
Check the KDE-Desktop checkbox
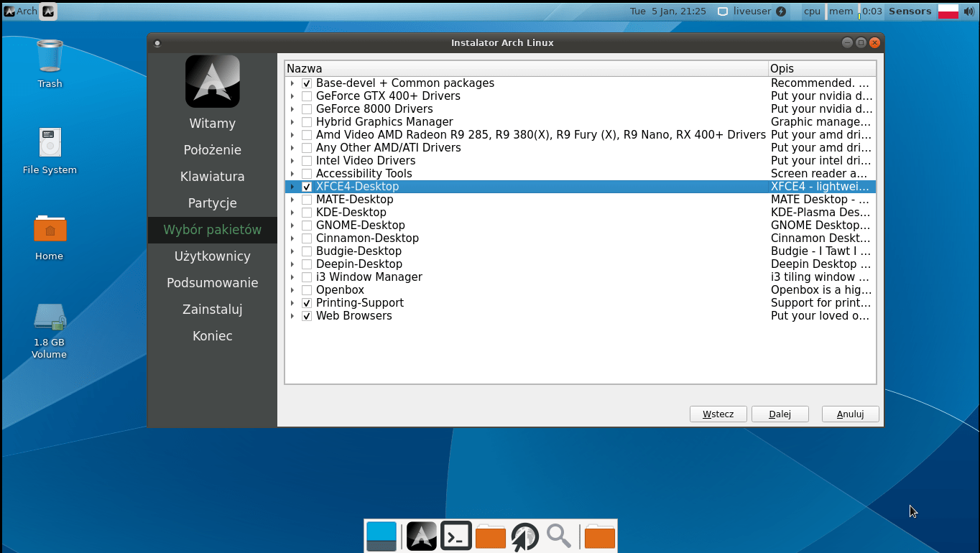click(x=307, y=213)
